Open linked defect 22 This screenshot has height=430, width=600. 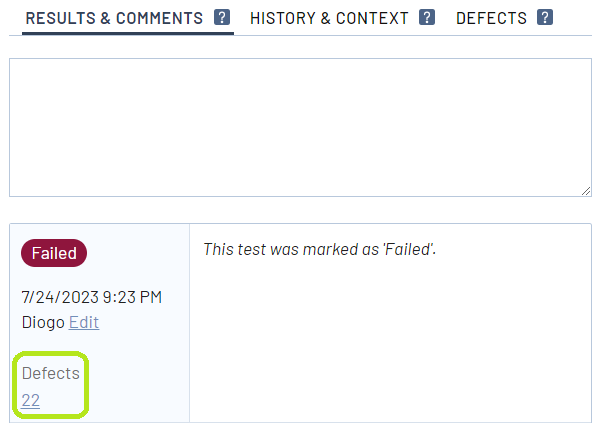(30, 400)
